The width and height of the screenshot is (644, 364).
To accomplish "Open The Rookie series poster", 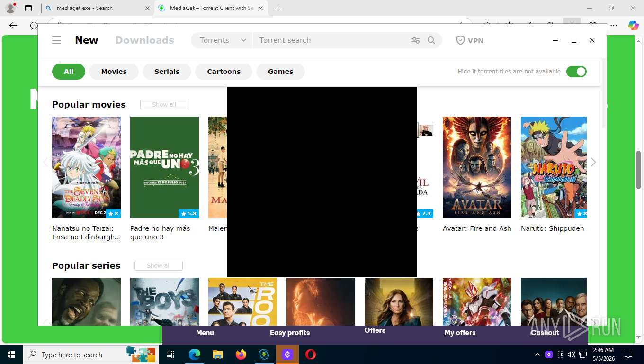I will (242, 301).
